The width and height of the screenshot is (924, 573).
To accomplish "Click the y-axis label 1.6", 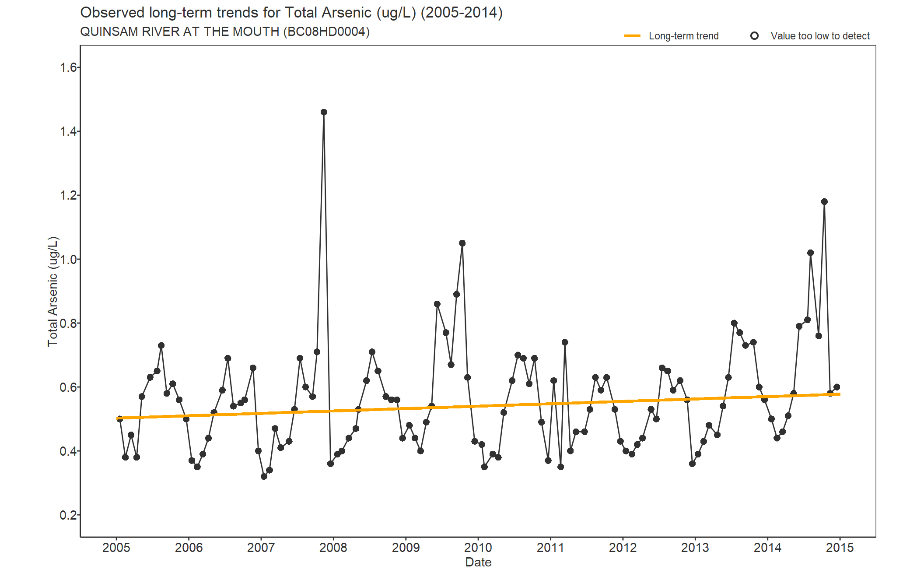I will pyautogui.click(x=68, y=67).
